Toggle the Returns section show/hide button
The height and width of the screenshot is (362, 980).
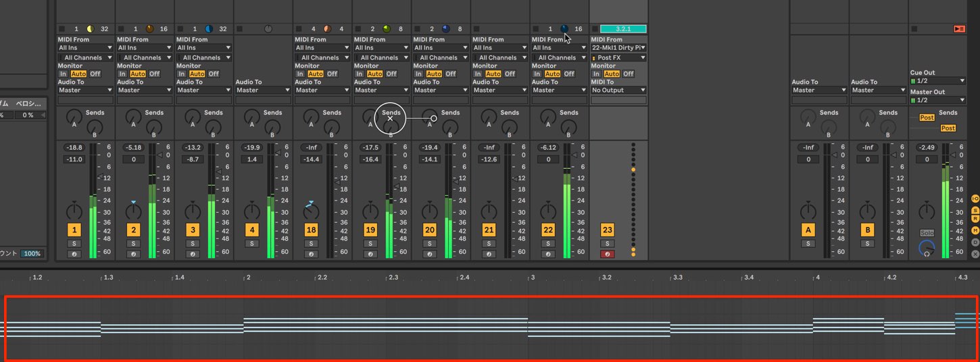(975, 219)
